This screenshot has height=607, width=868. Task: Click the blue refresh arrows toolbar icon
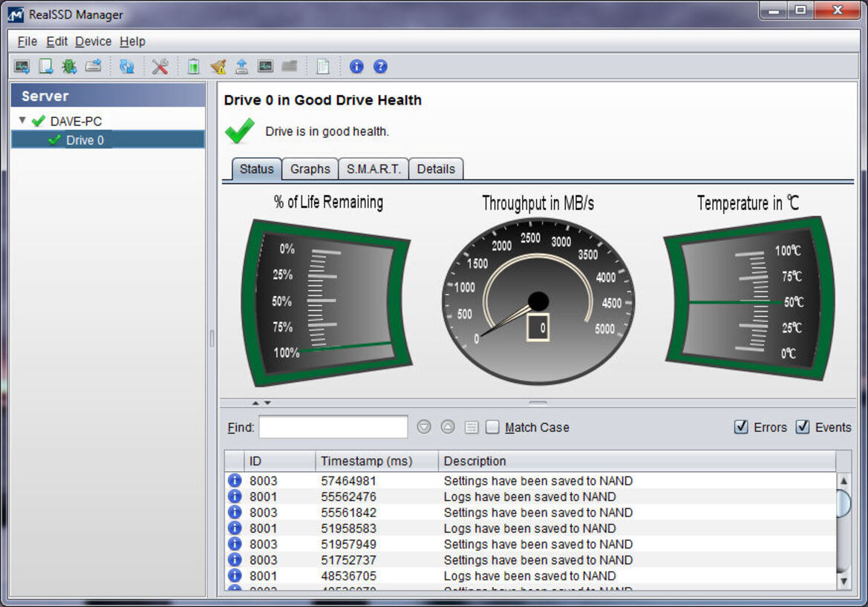(127, 67)
